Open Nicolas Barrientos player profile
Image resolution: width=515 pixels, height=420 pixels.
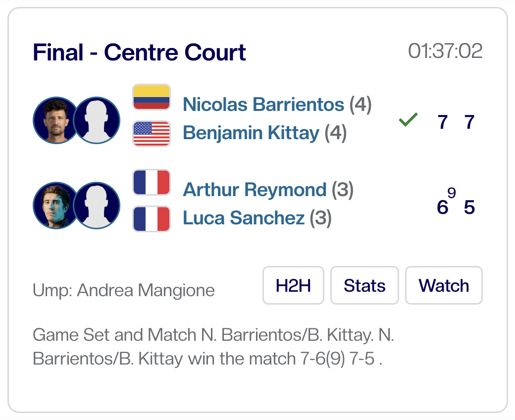click(263, 105)
